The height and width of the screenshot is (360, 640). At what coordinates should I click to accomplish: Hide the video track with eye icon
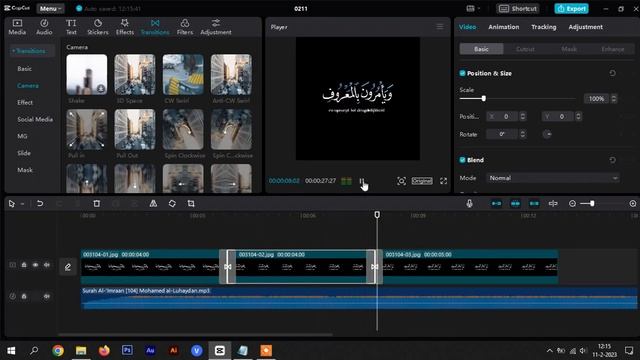click(36, 265)
